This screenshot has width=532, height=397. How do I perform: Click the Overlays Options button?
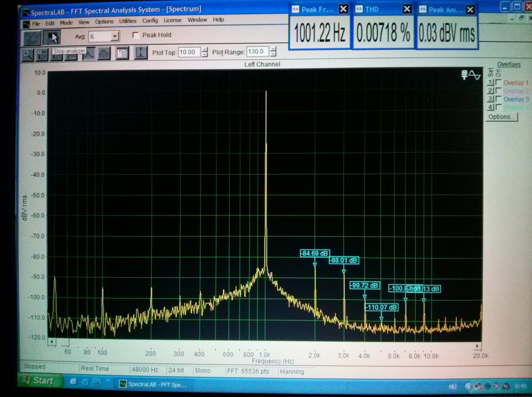coord(502,117)
